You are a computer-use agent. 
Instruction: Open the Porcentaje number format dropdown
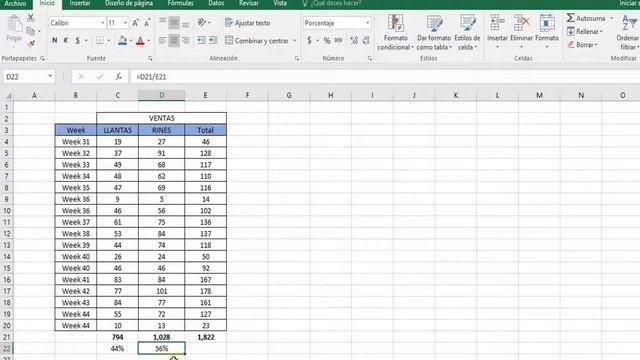pyautogui.click(x=367, y=23)
